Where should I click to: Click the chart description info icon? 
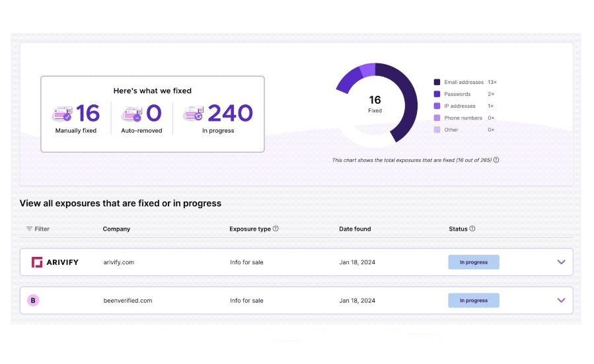[496, 160]
